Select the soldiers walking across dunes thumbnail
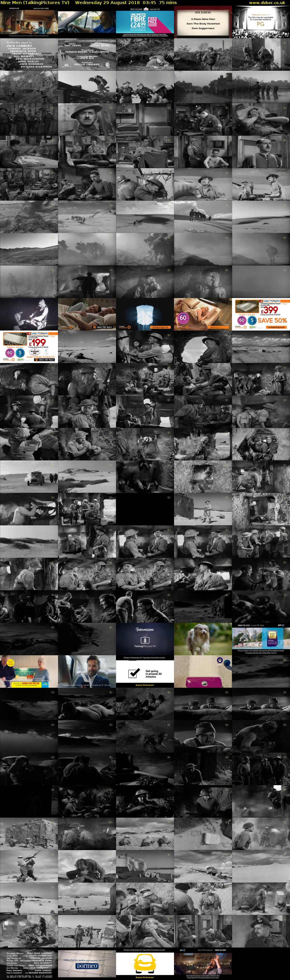The width and height of the screenshot is (290, 980). coord(203,217)
